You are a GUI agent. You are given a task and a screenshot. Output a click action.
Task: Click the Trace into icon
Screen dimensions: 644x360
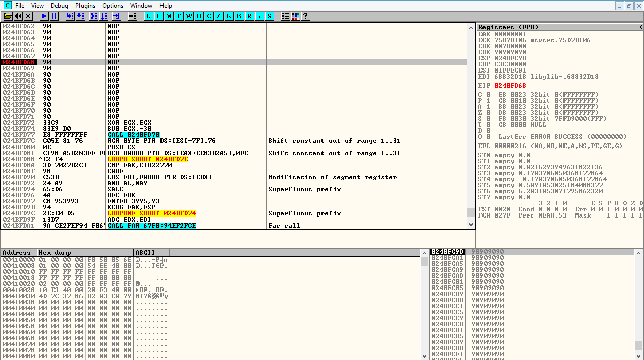pos(94,16)
